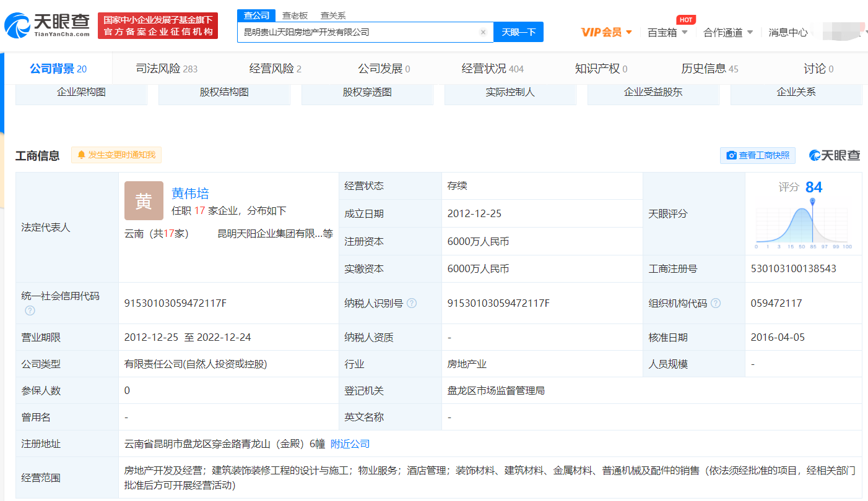Image resolution: width=868 pixels, height=501 pixels.
Task: Open the 知识产权 tab
Action: [x=601, y=69]
